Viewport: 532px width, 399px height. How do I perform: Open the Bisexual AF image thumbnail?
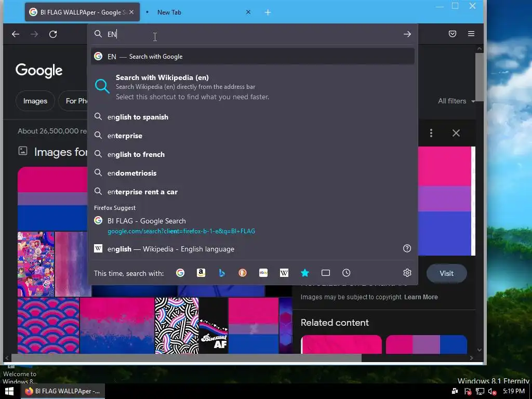pos(213,326)
